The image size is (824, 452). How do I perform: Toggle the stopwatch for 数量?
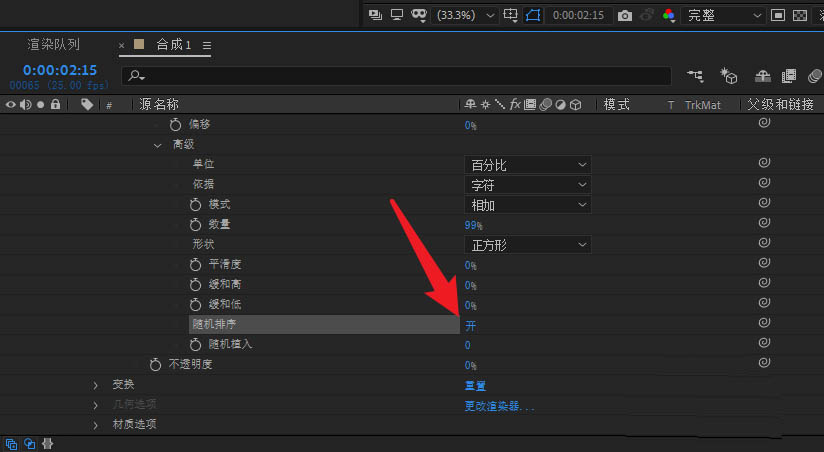[x=195, y=225]
